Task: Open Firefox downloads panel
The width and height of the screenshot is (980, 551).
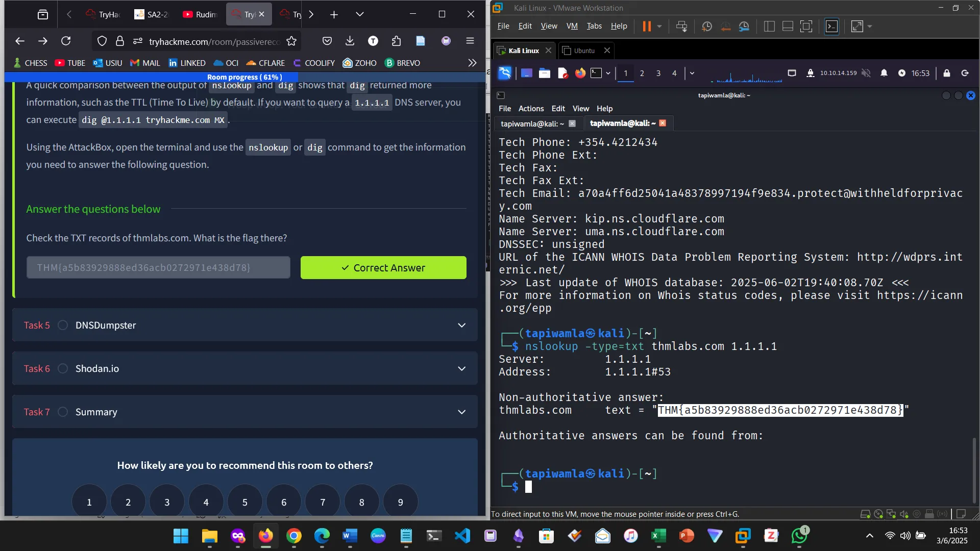Action: pyautogui.click(x=350, y=41)
